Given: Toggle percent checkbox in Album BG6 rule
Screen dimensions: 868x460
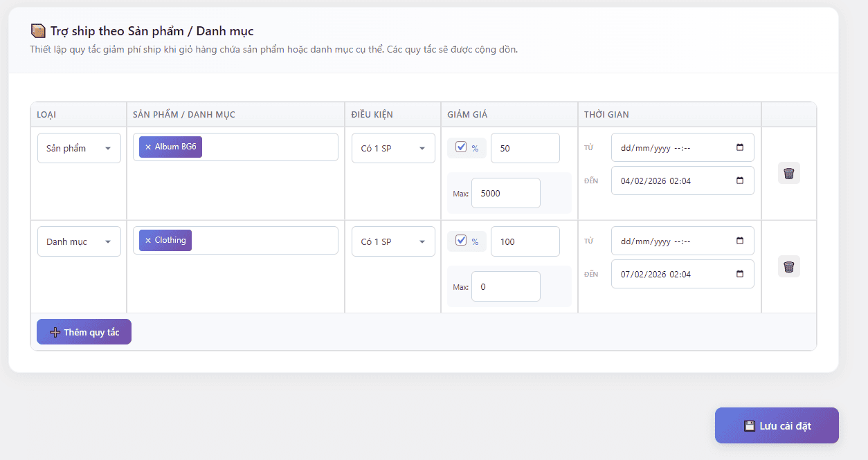Looking at the screenshot, I should click(461, 147).
